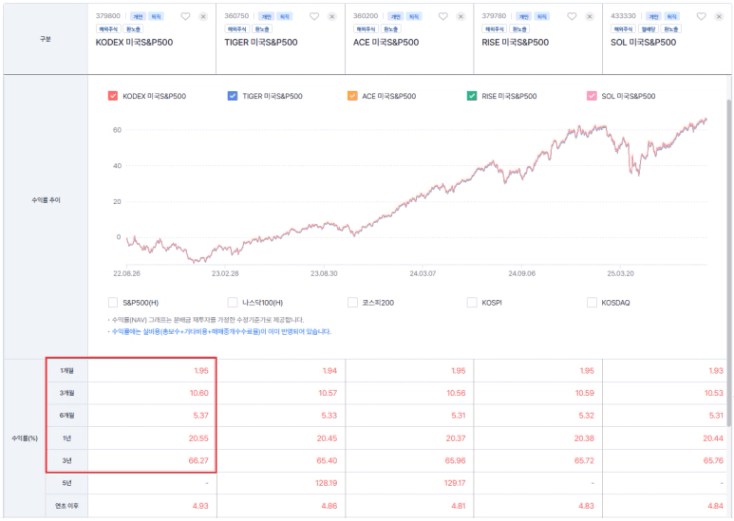Image resolution: width=734 pixels, height=521 pixels.
Task: Remove TIGER 미국S&P500 from comparison
Action: pyautogui.click(x=332, y=16)
